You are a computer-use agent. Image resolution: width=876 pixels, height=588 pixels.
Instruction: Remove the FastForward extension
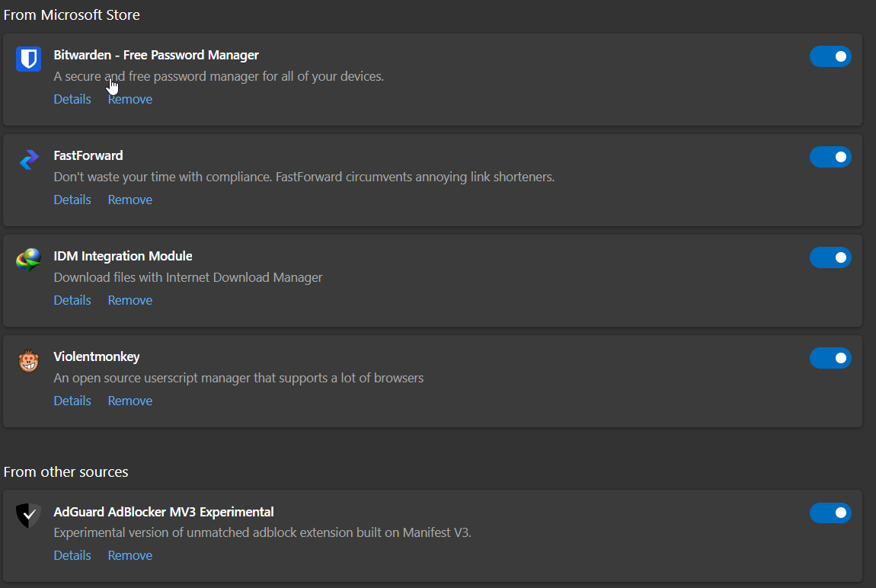click(130, 200)
